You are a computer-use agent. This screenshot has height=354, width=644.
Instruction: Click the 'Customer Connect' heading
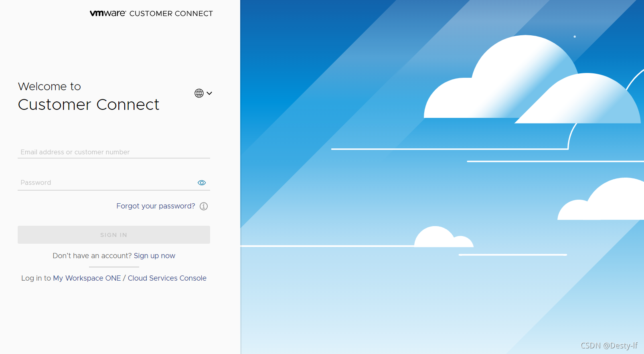pyautogui.click(x=89, y=105)
